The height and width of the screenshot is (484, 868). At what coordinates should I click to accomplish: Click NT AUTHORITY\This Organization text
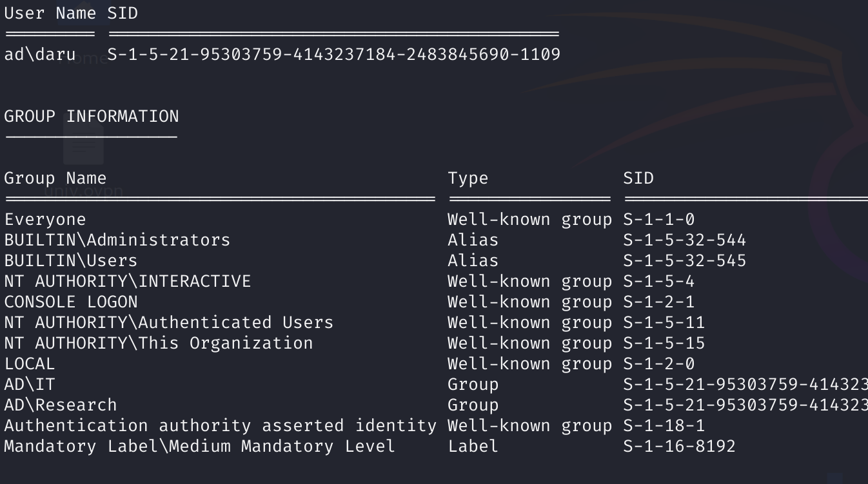coord(159,344)
